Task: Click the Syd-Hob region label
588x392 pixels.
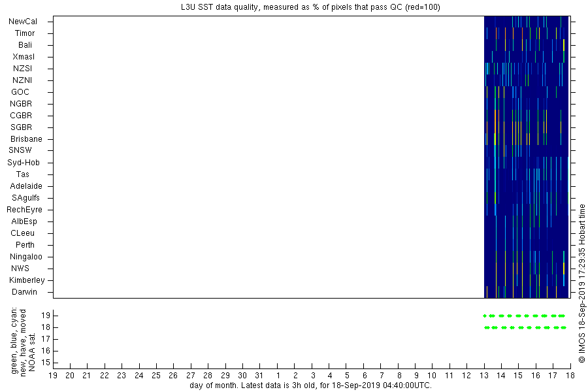Action: coord(24,163)
